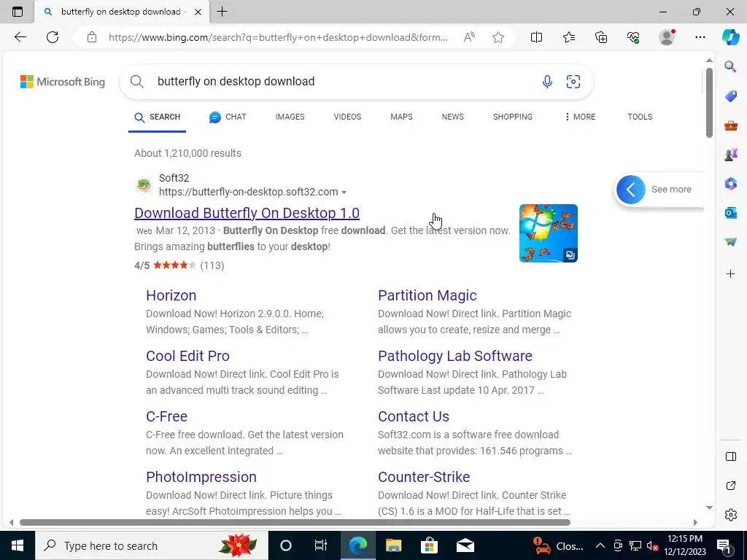The width and height of the screenshot is (747, 560).
Task: Open Copilot icon in top right
Action: [x=730, y=37]
